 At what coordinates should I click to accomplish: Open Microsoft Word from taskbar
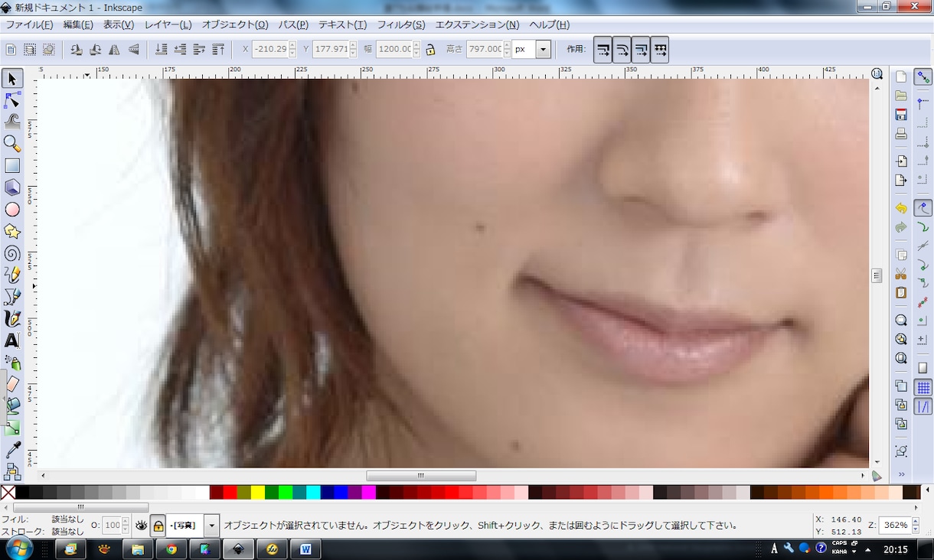305,549
